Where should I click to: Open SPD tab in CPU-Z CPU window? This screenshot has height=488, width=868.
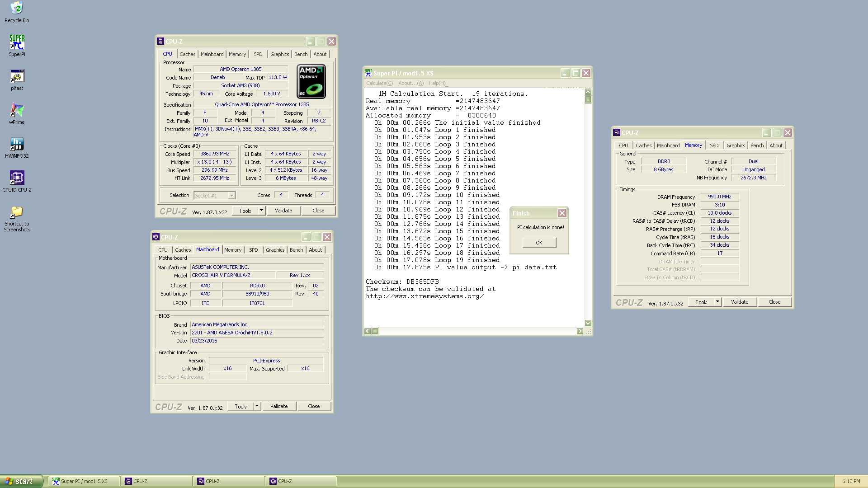click(258, 54)
